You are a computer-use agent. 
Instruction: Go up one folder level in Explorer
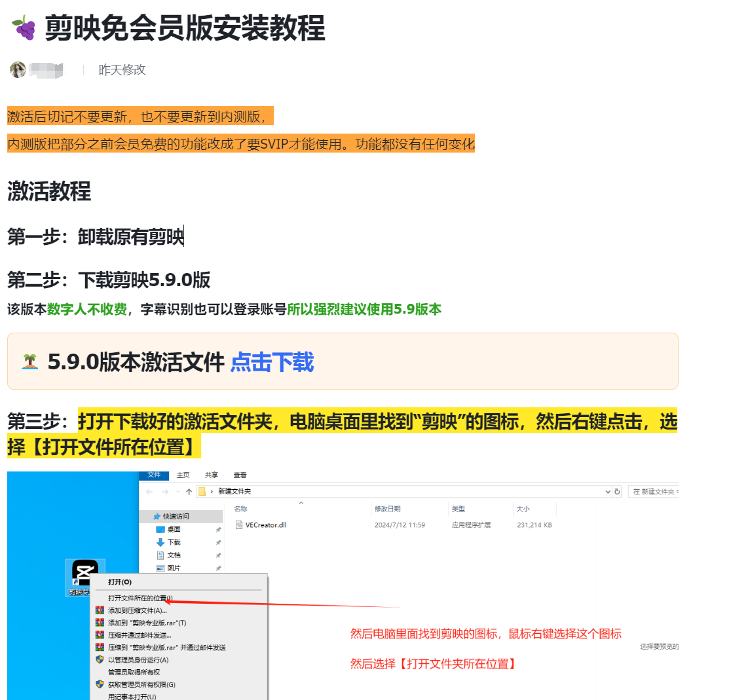coord(189,492)
